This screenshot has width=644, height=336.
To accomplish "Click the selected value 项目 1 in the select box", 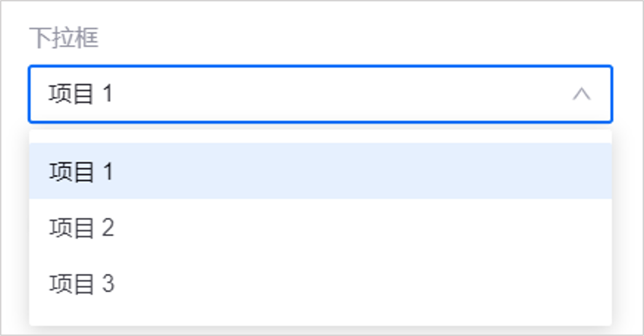I will [x=81, y=94].
